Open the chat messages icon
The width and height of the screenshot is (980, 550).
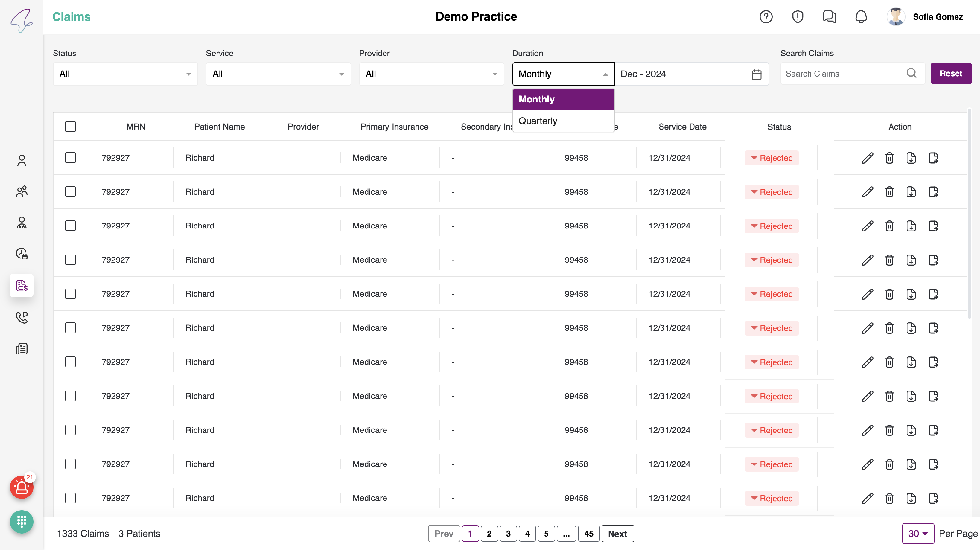point(829,17)
